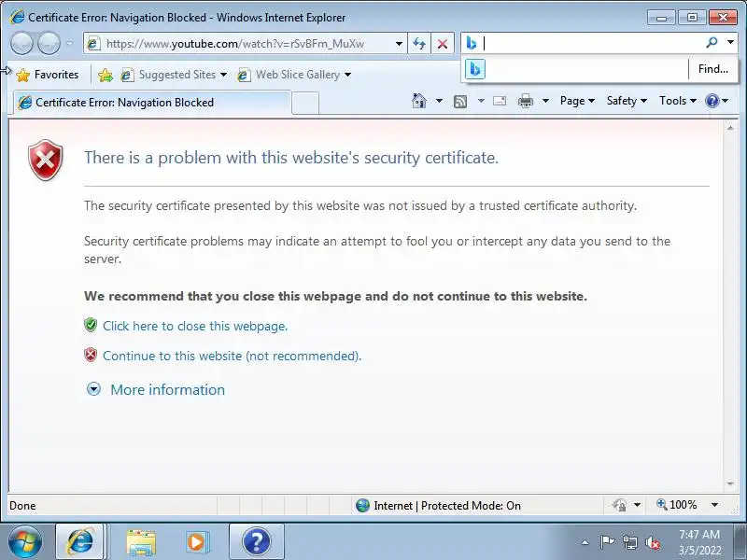This screenshot has height=560, width=747.
Task: Open search provider dropdown arrow
Action: 730,43
